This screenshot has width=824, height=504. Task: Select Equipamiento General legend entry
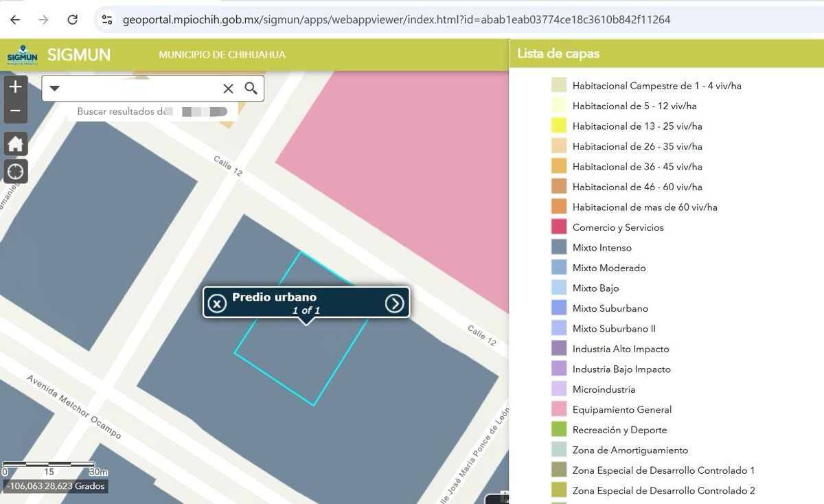(621, 409)
